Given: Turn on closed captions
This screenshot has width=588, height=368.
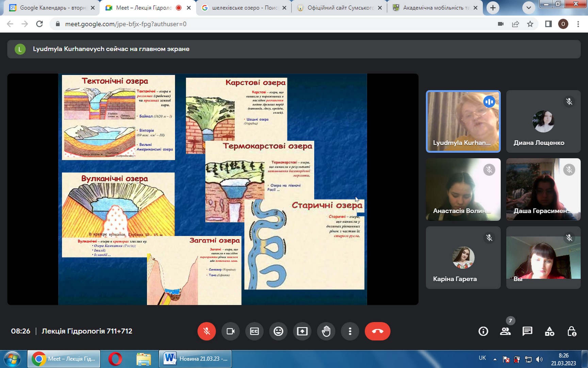Looking at the screenshot, I should [x=254, y=331].
